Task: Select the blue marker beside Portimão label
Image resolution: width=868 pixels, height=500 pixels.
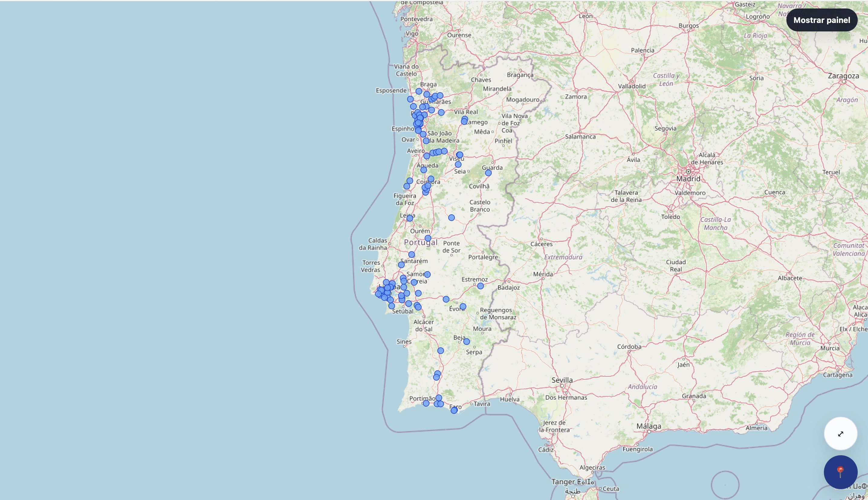Action: (x=426, y=404)
